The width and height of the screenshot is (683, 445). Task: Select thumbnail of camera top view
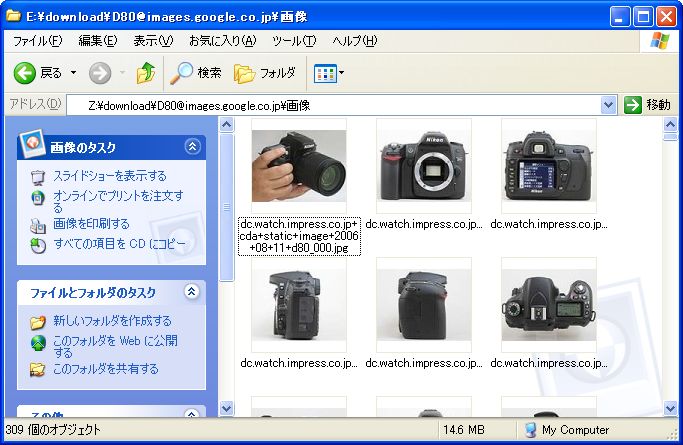pyautogui.click(x=549, y=305)
